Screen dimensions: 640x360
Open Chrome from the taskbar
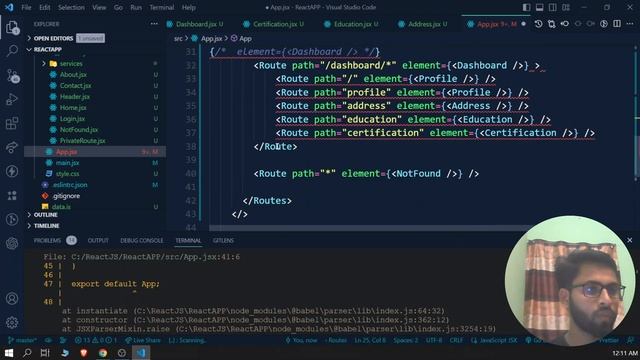pos(102,353)
